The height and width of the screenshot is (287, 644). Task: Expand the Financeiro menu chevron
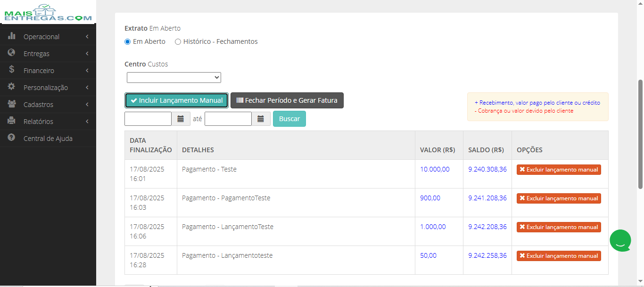[87, 71]
